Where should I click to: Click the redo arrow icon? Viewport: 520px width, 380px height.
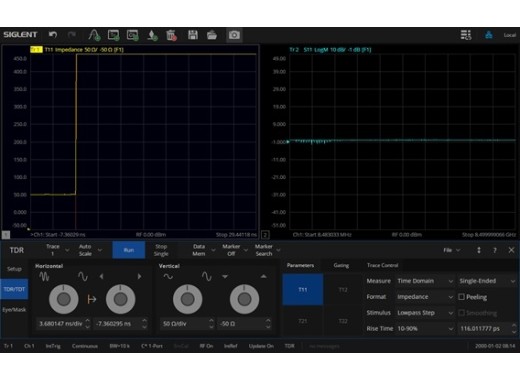(72, 35)
